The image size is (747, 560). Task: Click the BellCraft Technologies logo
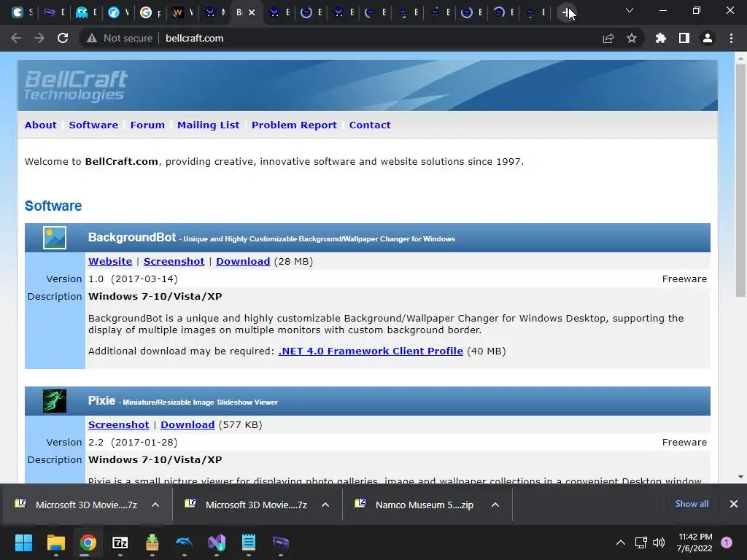pos(76,86)
